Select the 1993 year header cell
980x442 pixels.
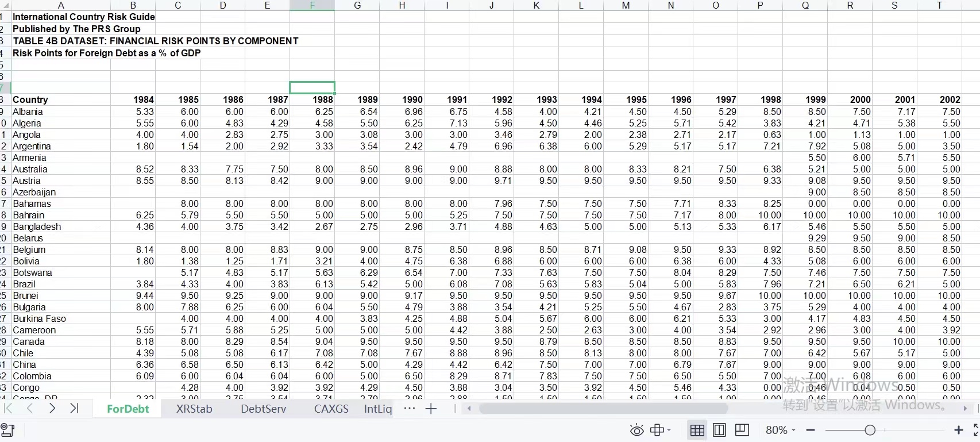click(x=536, y=99)
